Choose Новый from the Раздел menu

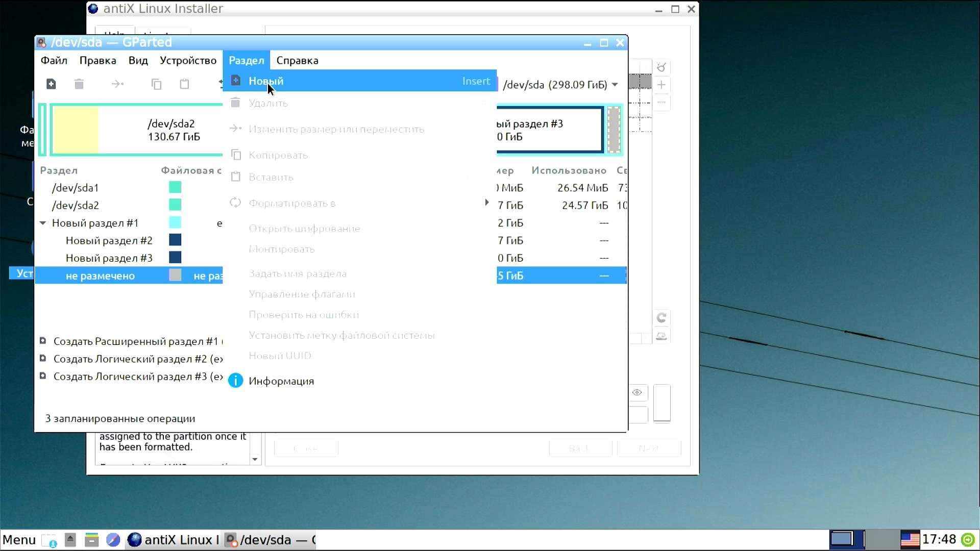[360, 81]
